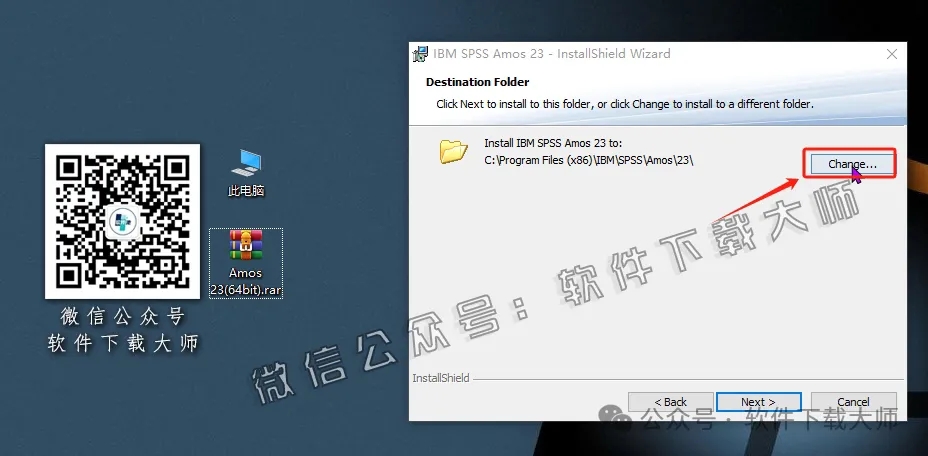Viewport: 928px width, 456px height.
Task: Select the 此电脑 desktop icon
Action: coord(246,173)
